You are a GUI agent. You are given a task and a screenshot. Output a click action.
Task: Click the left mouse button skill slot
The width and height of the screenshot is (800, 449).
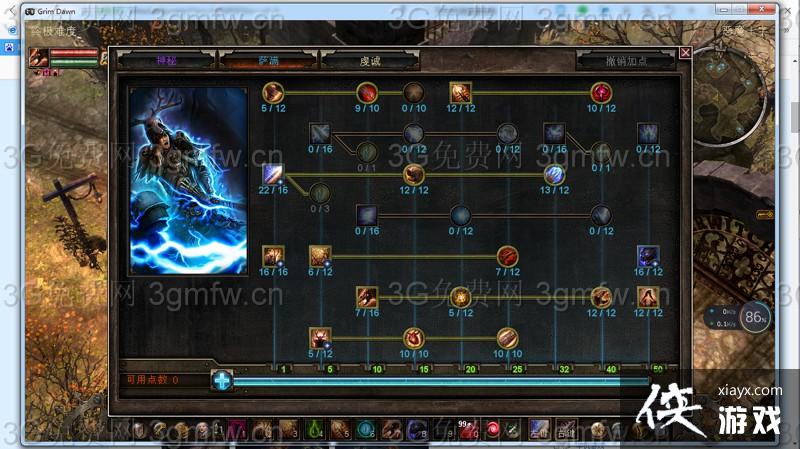point(538,430)
